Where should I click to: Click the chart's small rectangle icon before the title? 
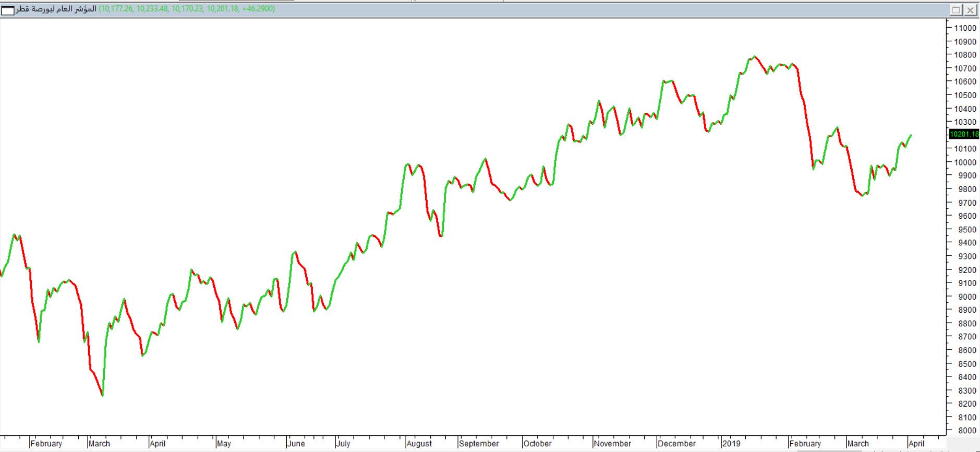(x=8, y=9)
